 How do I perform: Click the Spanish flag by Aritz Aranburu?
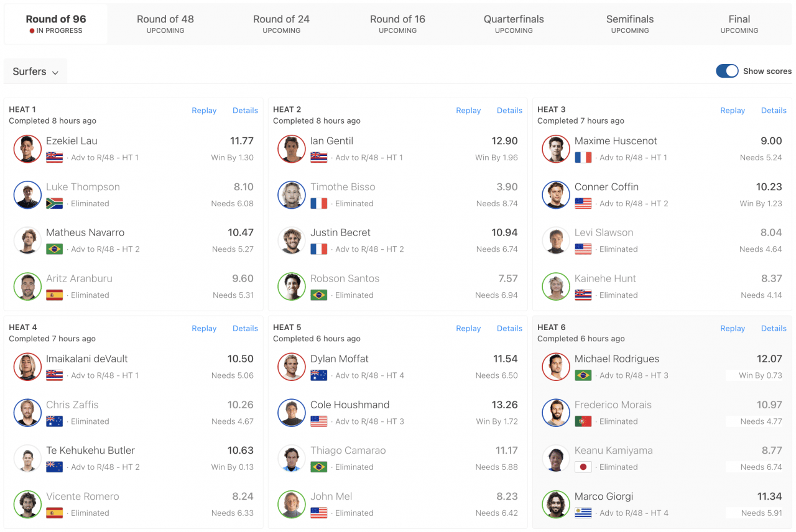(x=54, y=296)
